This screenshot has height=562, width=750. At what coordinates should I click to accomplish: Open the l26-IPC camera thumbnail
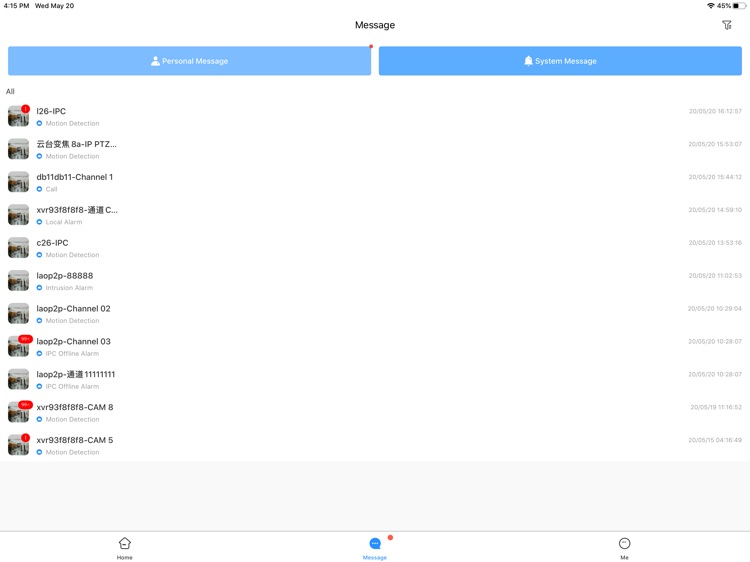pos(18,116)
